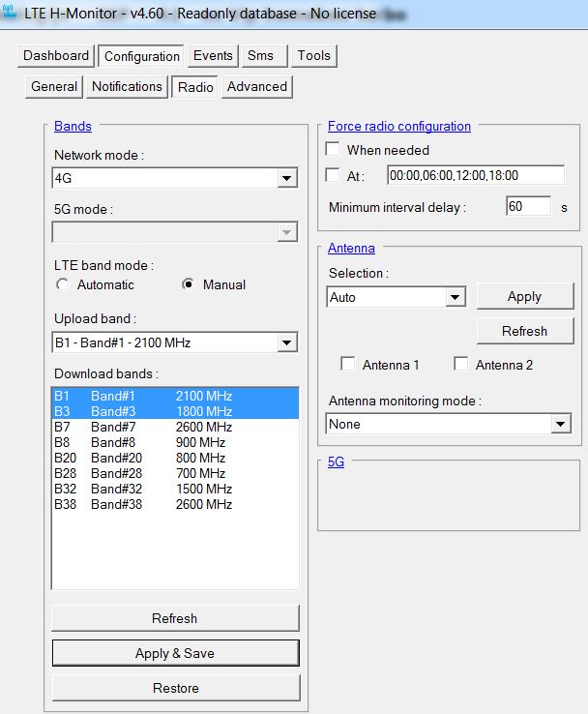This screenshot has height=714, width=588.
Task: Open the Force radio configuration link
Action: (399, 126)
